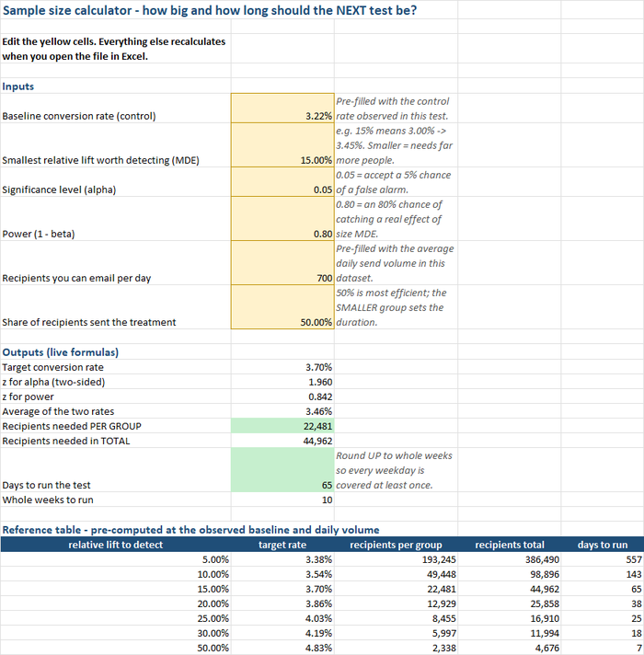Select the 20.00% relative lift cell
The width and height of the screenshot is (644, 655).
pos(116,603)
